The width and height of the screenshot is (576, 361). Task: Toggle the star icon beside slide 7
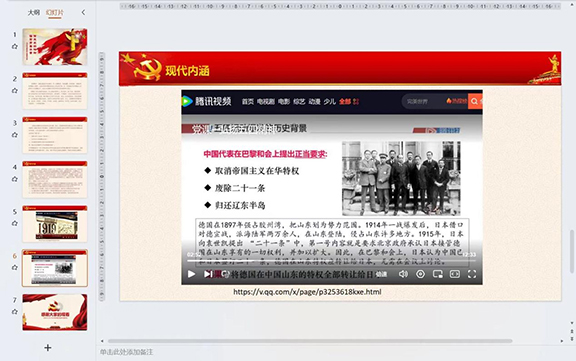tap(15, 312)
